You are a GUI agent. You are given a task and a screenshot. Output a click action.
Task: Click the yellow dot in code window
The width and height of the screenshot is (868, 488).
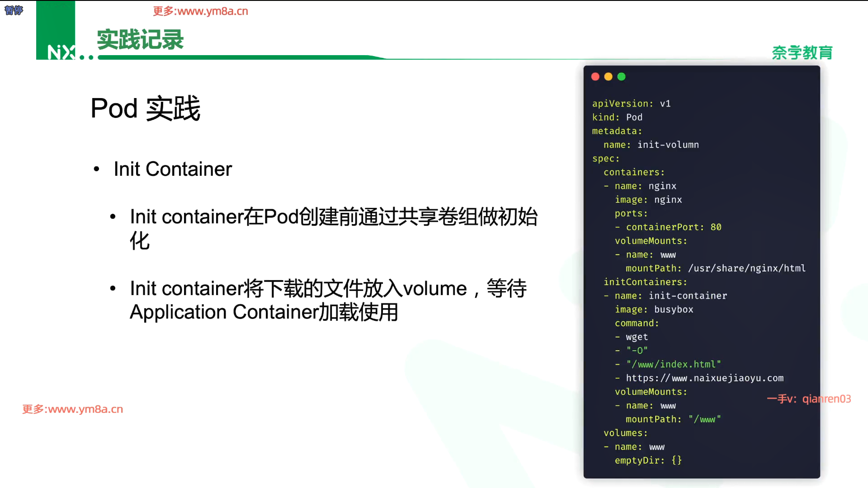click(609, 77)
